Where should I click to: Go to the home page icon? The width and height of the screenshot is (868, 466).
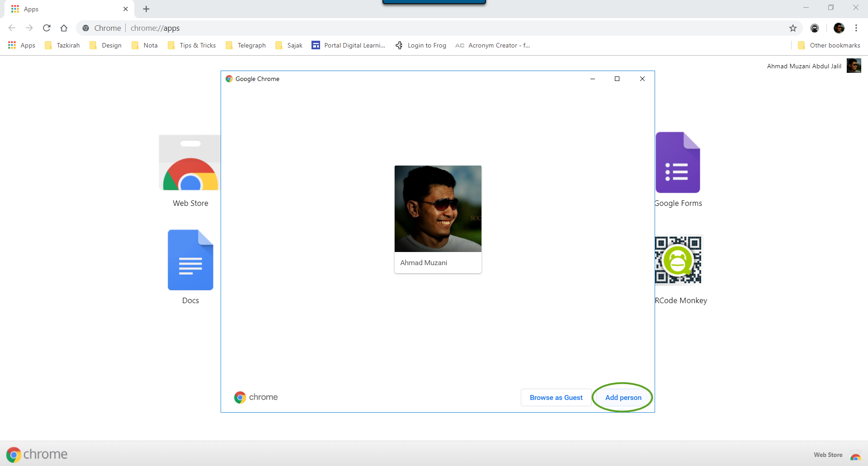click(64, 28)
